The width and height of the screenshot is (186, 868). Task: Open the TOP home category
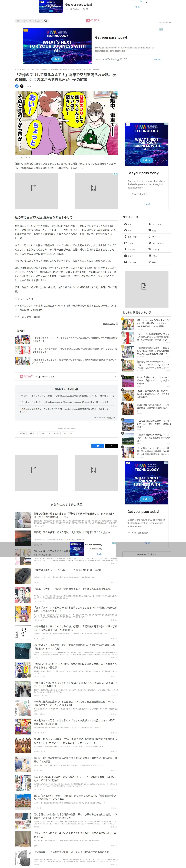point(135,224)
